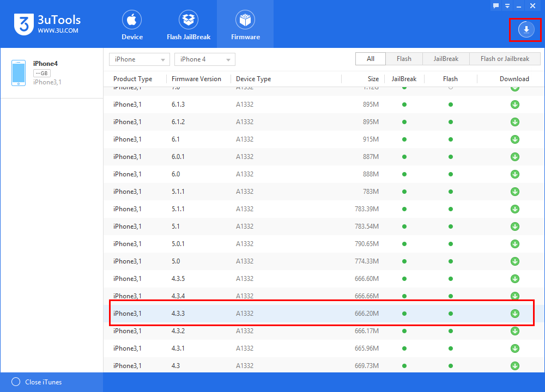The image size is (545, 392).
Task: Download firmware 6.0
Action: pyautogui.click(x=515, y=174)
